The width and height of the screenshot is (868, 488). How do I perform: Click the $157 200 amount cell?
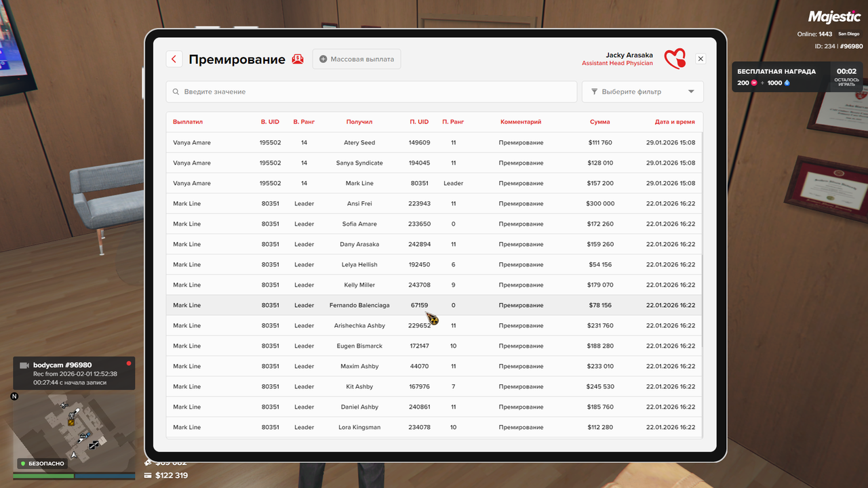(x=600, y=184)
